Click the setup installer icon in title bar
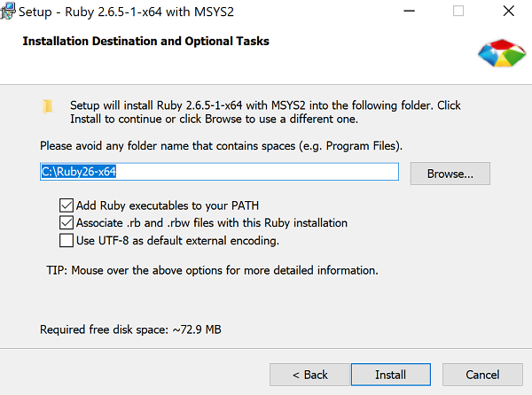Image resolution: width=532 pixels, height=395 pixels. [7, 11]
